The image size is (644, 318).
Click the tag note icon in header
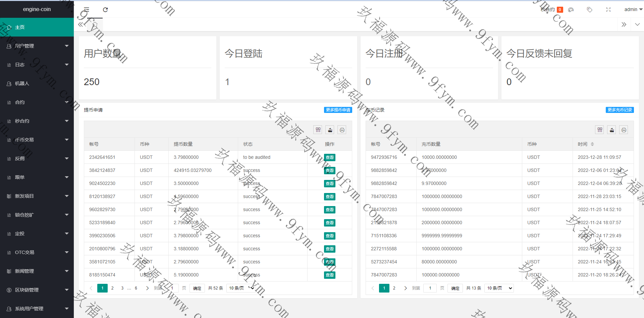point(589,10)
